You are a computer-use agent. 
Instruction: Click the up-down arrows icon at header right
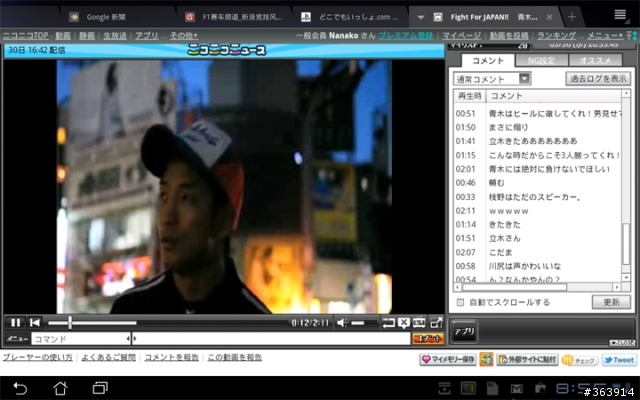tap(633, 36)
